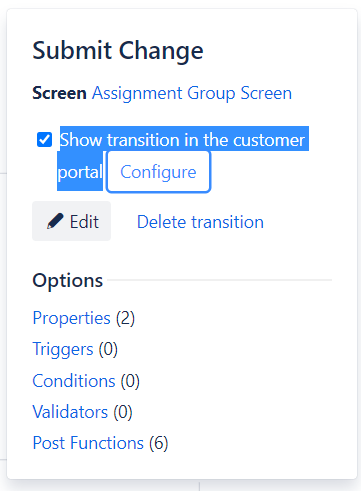Click the Configure button

click(158, 172)
